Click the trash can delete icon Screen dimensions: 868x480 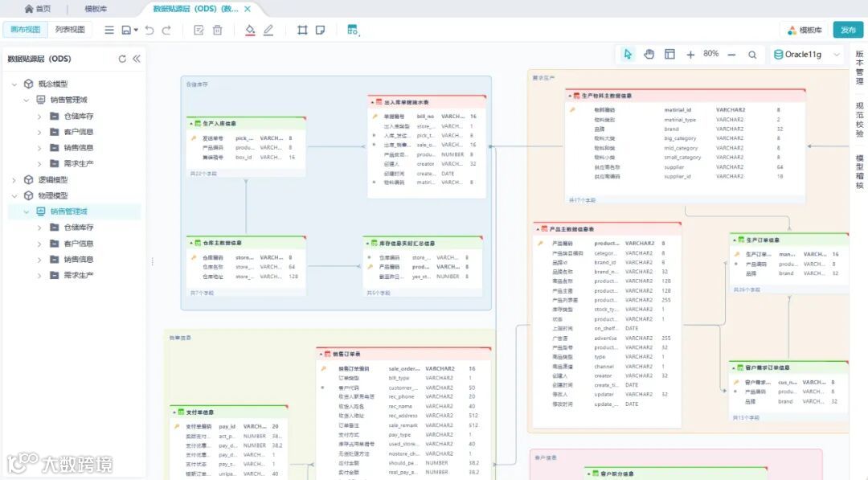coord(218,30)
